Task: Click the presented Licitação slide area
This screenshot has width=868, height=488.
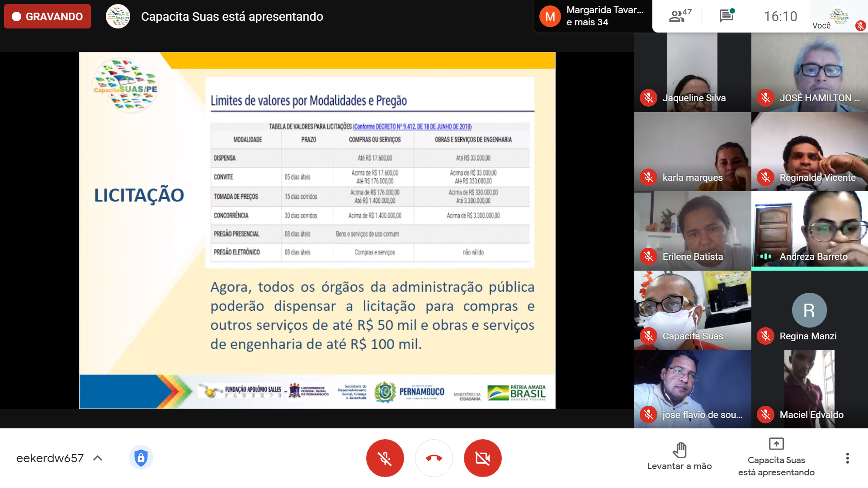Action: pyautogui.click(x=317, y=230)
